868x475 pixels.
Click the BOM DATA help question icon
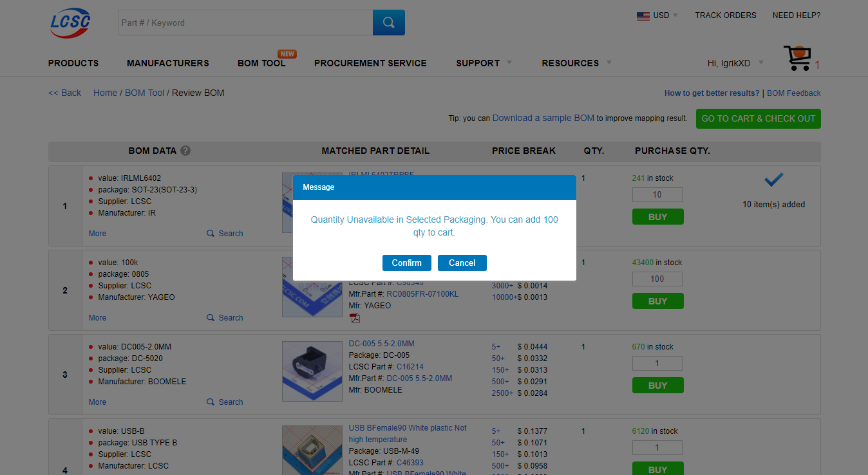[x=185, y=151]
